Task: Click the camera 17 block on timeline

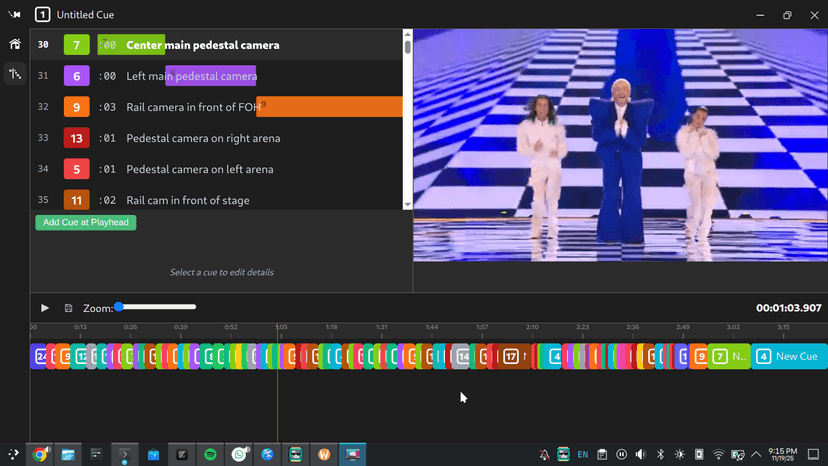Action: click(x=511, y=356)
